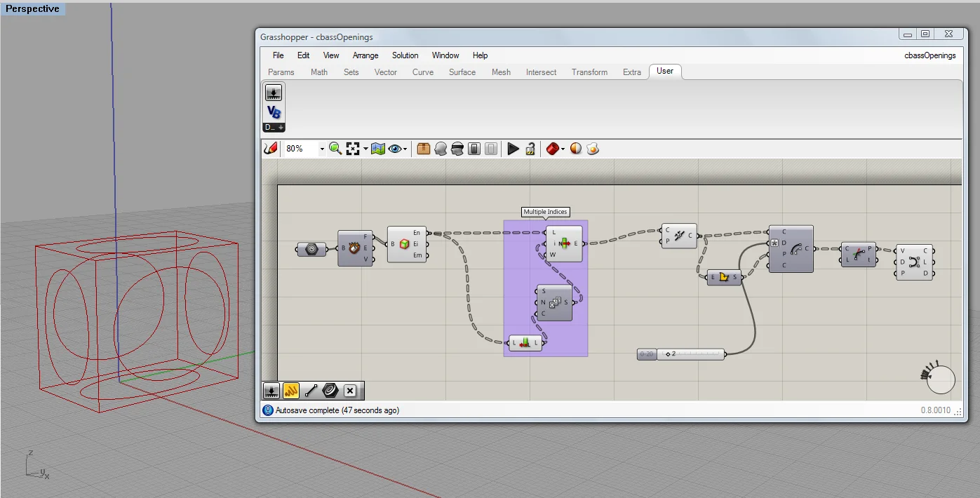Select the Offset curve component with asterisk

point(791,248)
